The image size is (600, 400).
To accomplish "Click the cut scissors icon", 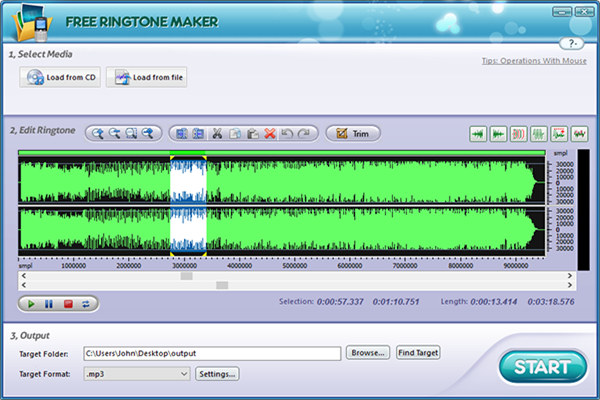I will [x=218, y=133].
